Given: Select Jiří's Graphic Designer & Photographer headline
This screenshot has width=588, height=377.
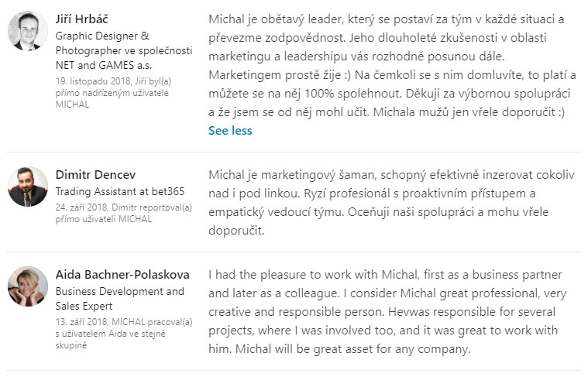Looking at the screenshot, I should pyautogui.click(x=124, y=50).
